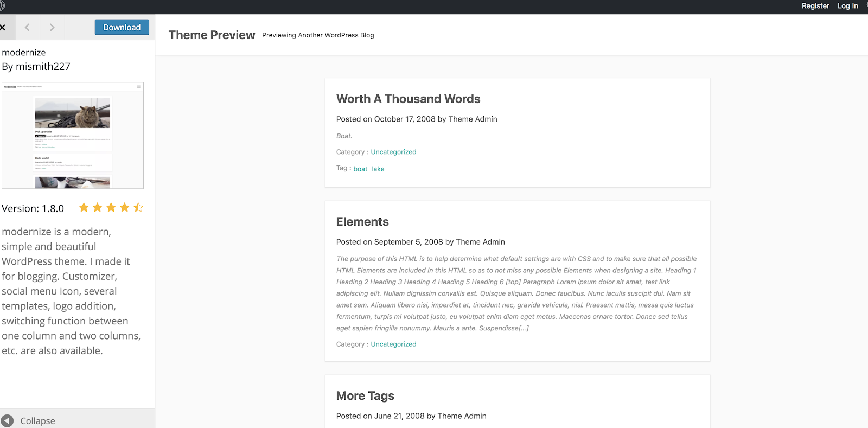This screenshot has width=868, height=428.
Task: Open Uncategorized under Worth A Thousand Words
Action: pos(393,152)
